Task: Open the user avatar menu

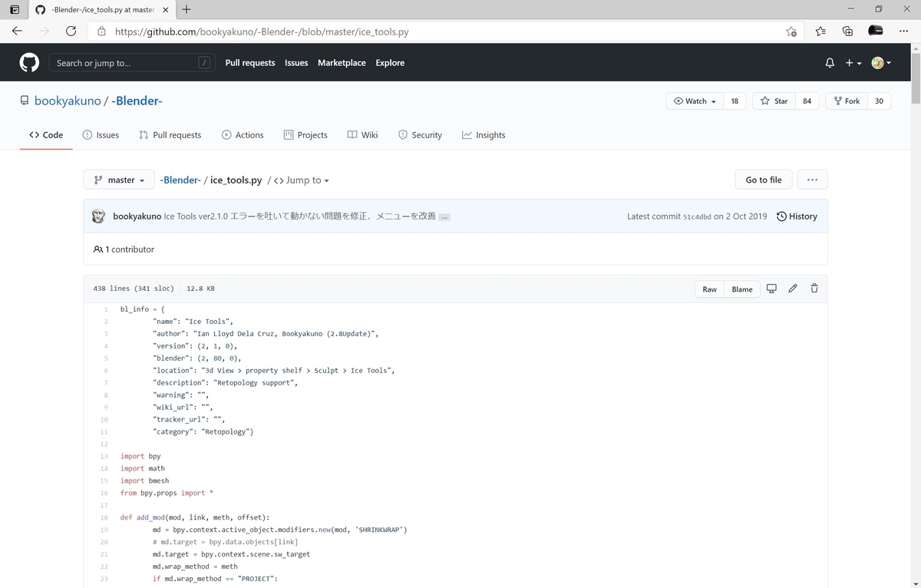Action: [881, 63]
